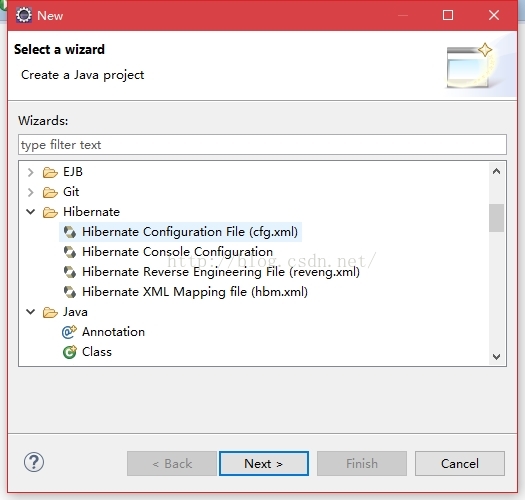
Task: Click icon beside Hibernate Configuration File (cfg.xml)
Action: 70,232
